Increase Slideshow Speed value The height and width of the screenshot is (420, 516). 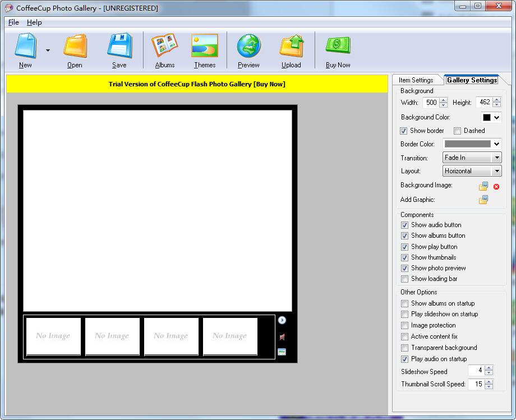click(489, 368)
